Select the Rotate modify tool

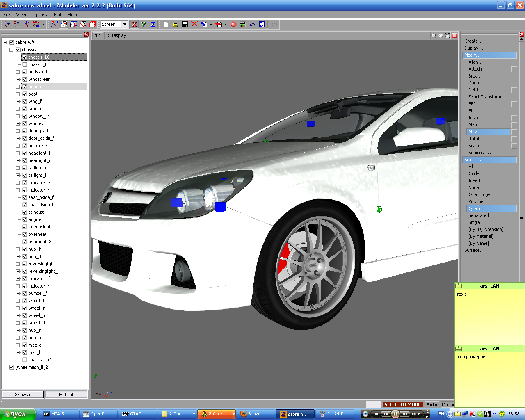[475, 139]
